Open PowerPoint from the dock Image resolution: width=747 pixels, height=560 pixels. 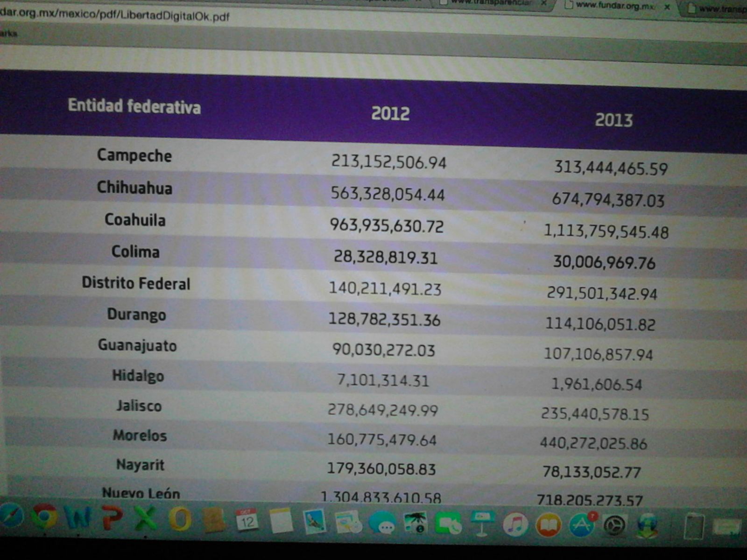pos(112,518)
